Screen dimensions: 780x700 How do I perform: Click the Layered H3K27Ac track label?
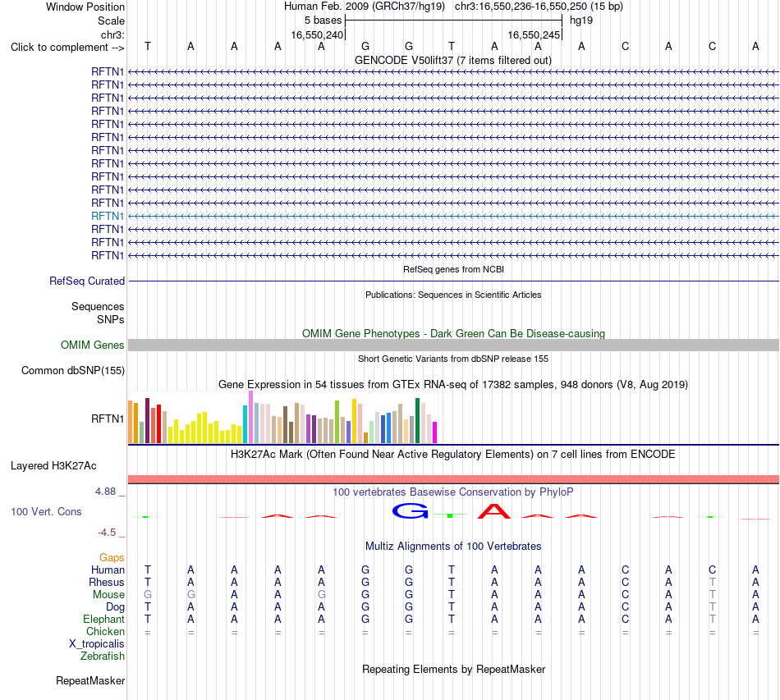click(x=53, y=466)
